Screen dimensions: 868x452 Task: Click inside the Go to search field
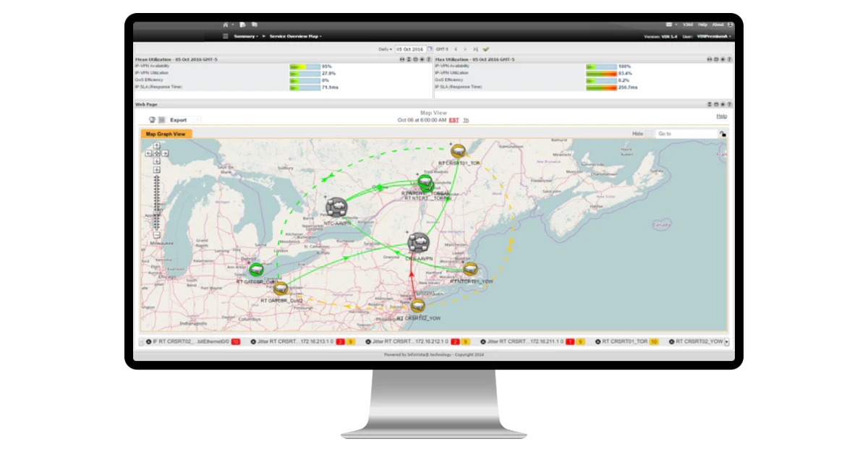tap(684, 133)
